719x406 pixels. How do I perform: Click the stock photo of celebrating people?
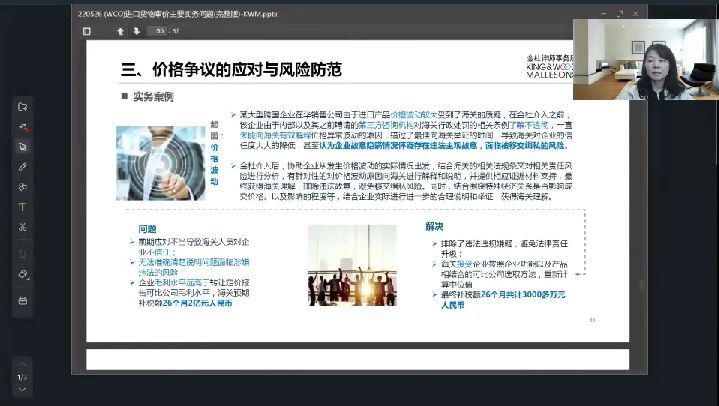(x=352, y=265)
